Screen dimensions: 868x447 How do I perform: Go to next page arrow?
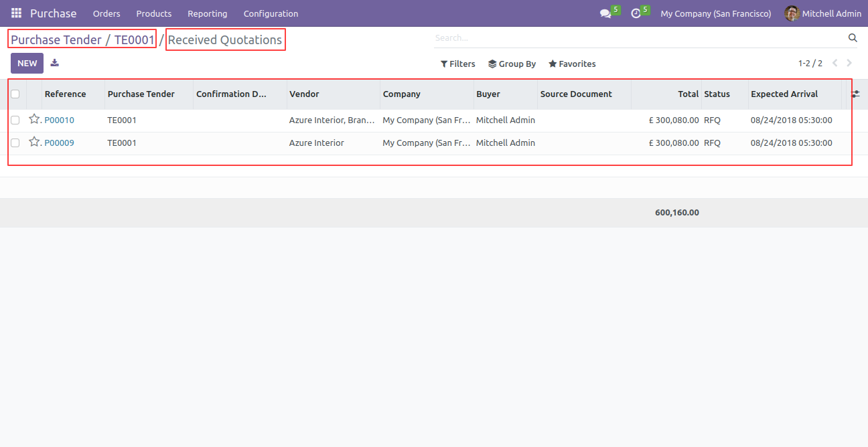(849, 64)
